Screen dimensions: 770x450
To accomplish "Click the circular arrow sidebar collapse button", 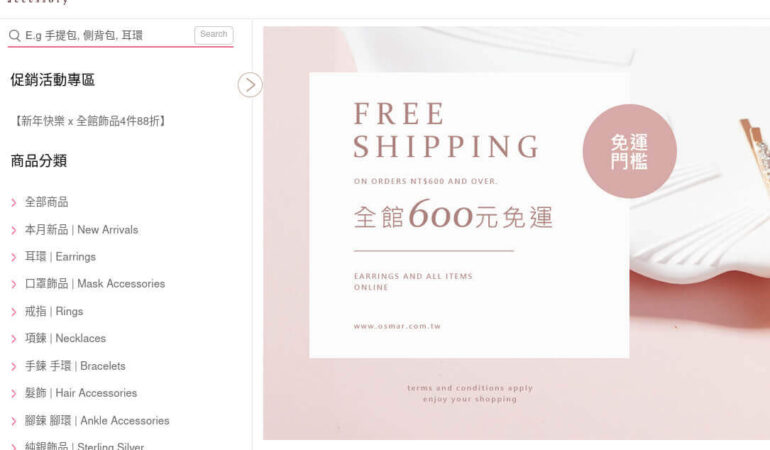I will click(250, 85).
